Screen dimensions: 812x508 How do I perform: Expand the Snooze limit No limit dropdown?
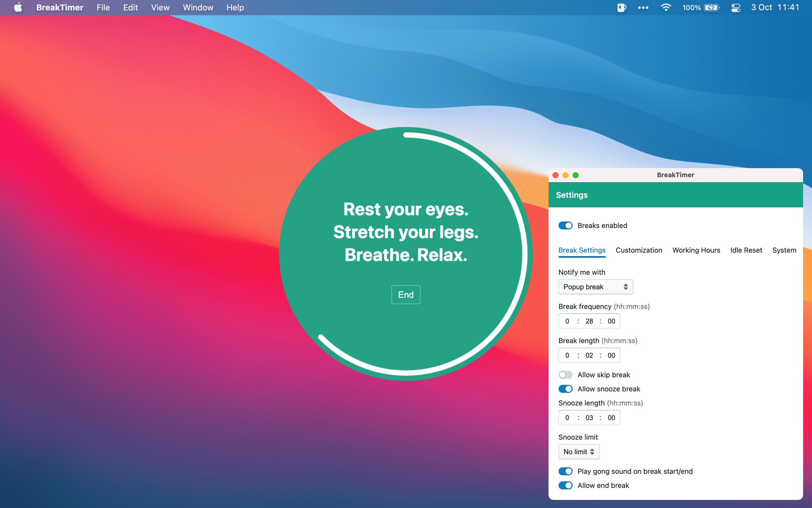(x=579, y=452)
